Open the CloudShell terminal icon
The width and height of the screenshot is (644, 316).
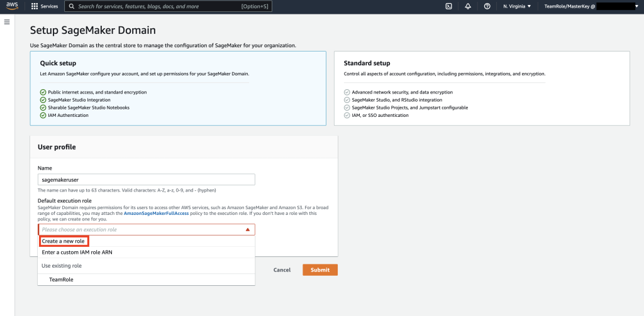coord(449,6)
